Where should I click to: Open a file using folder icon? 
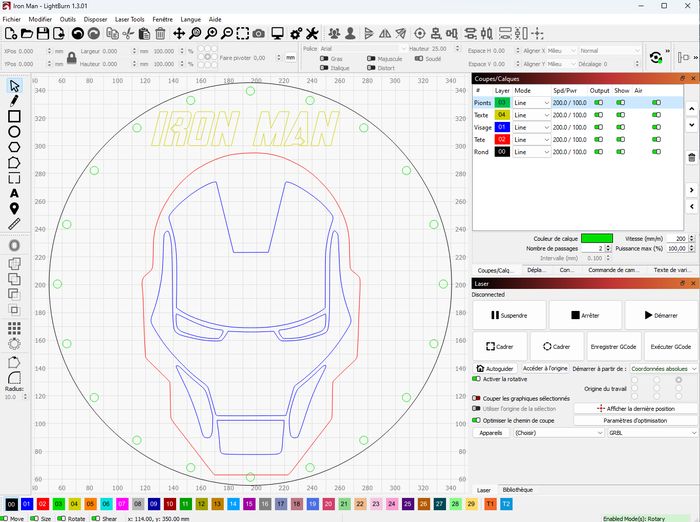27,33
